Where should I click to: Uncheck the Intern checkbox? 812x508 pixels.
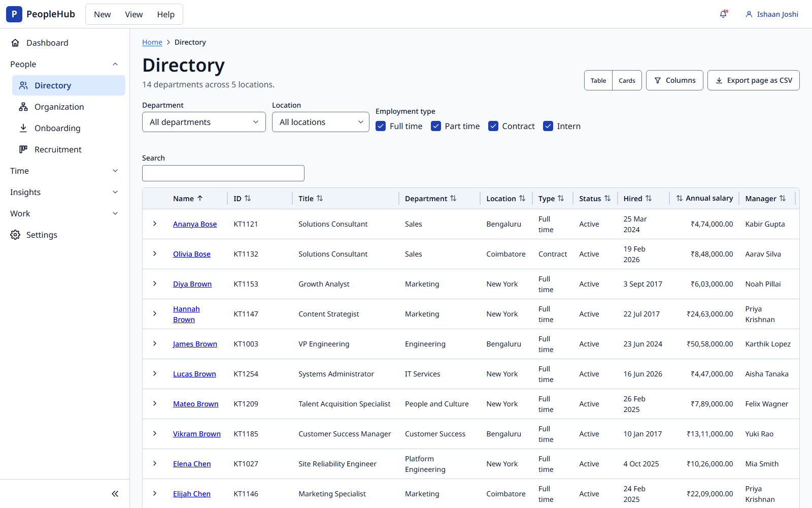[x=548, y=126]
